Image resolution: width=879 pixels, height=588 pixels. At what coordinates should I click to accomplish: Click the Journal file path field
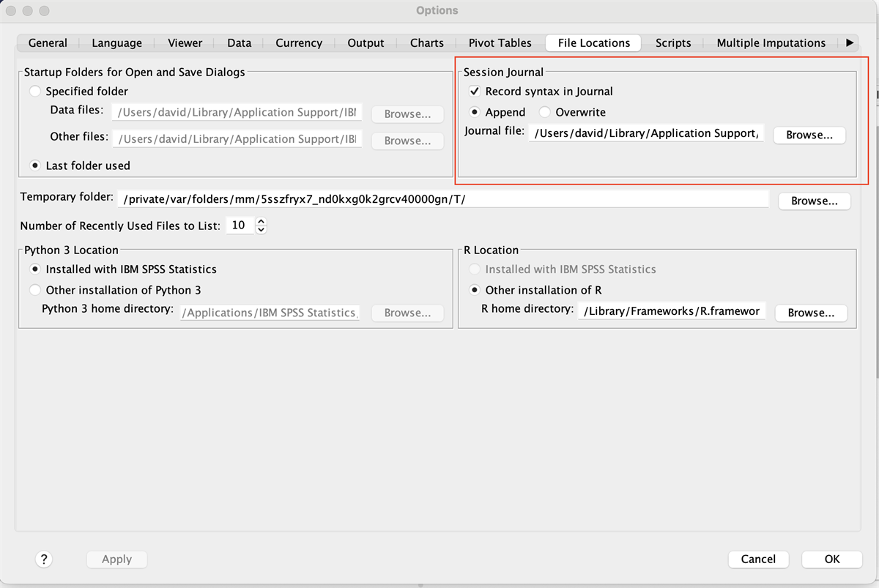coord(646,133)
